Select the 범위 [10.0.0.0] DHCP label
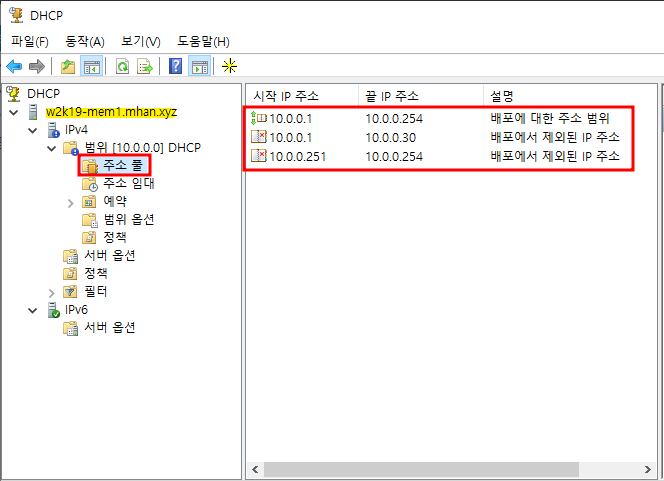Image resolution: width=664 pixels, height=481 pixels. [x=143, y=147]
